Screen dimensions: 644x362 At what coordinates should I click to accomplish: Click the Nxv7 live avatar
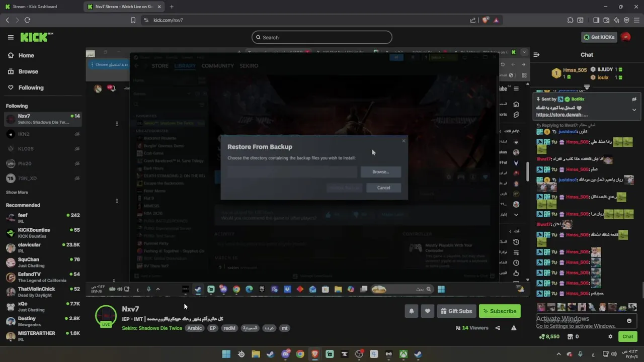[106, 316]
